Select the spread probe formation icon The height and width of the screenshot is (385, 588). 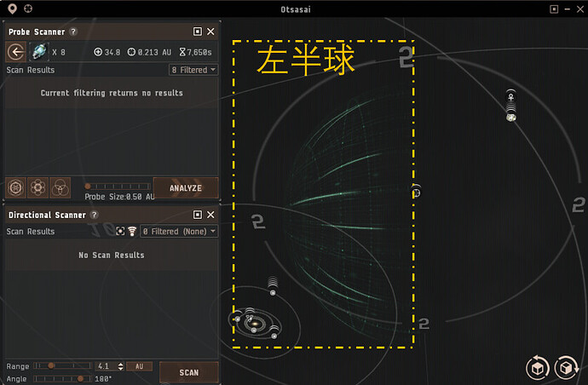click(x=15, y=187)
